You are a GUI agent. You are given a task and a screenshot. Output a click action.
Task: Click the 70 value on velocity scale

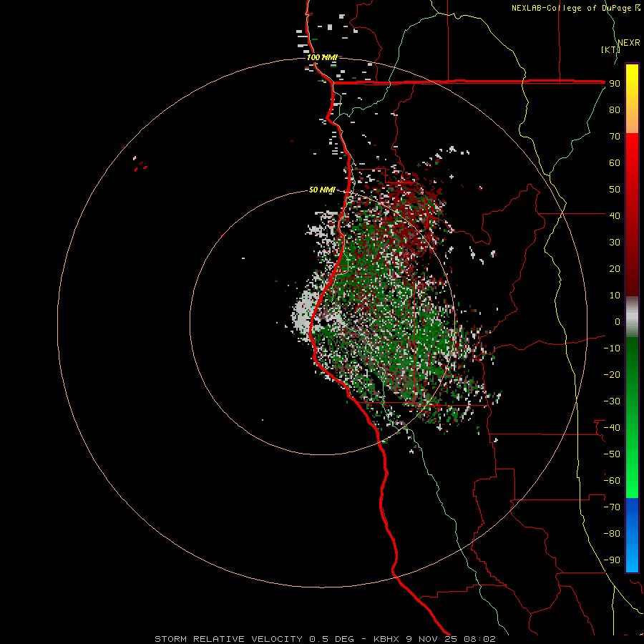point(615,137)
